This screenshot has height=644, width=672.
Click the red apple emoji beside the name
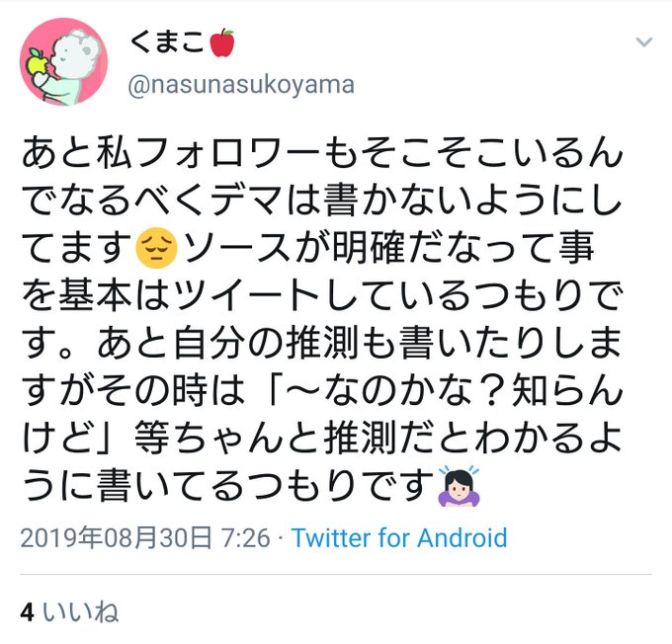222,42
